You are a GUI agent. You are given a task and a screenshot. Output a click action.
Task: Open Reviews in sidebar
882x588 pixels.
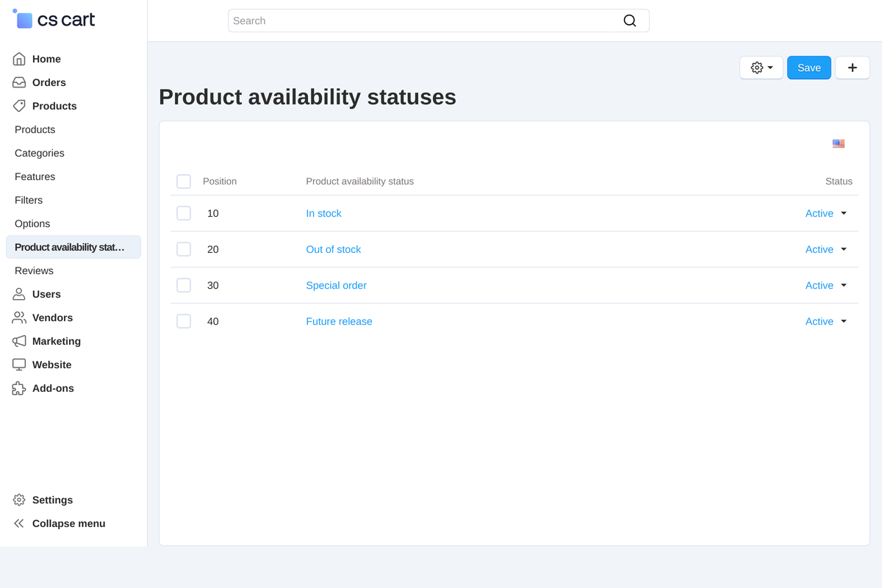click(34, 270)
